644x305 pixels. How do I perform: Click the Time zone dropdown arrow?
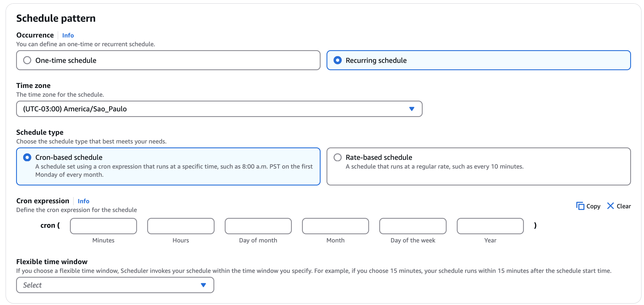[x=412, y=109]
